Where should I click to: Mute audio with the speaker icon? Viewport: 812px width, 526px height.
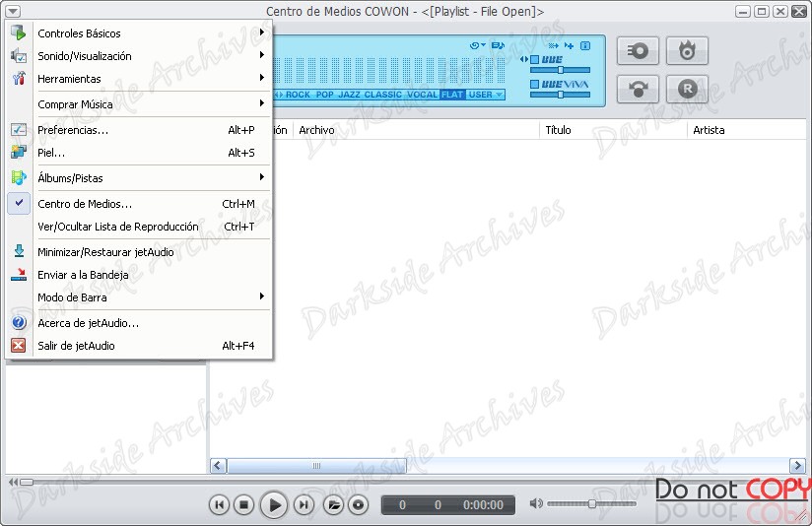[536, 503]
